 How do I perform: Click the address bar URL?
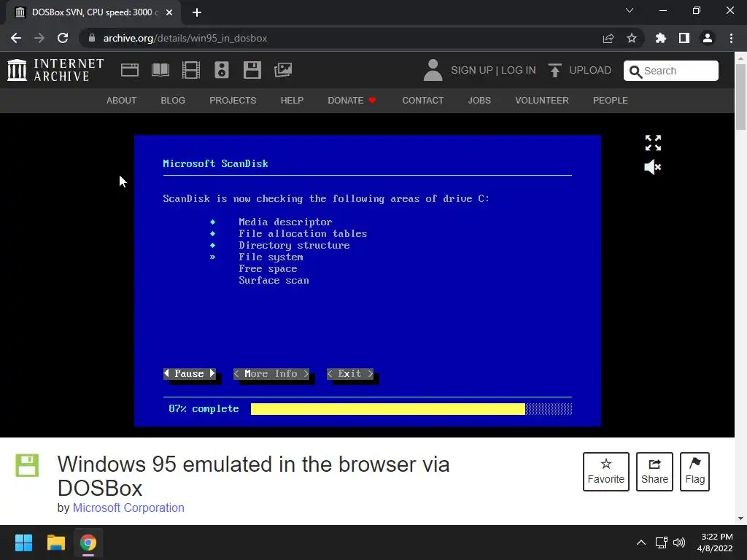tap(185, 38)
